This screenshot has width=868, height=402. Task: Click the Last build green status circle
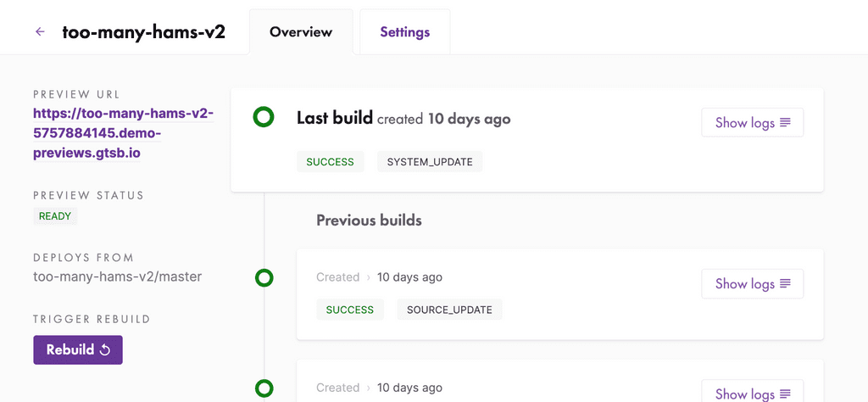coord(264,117)
